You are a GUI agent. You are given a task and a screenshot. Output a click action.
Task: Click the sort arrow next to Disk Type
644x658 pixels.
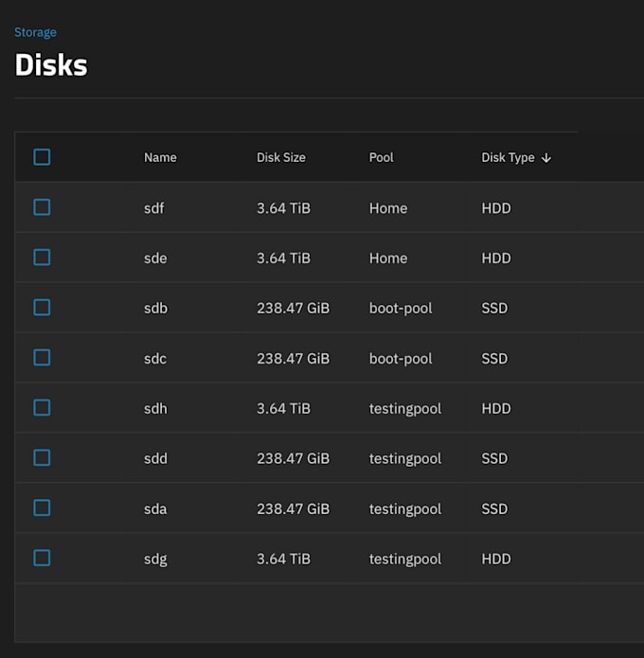click(546, 158)
